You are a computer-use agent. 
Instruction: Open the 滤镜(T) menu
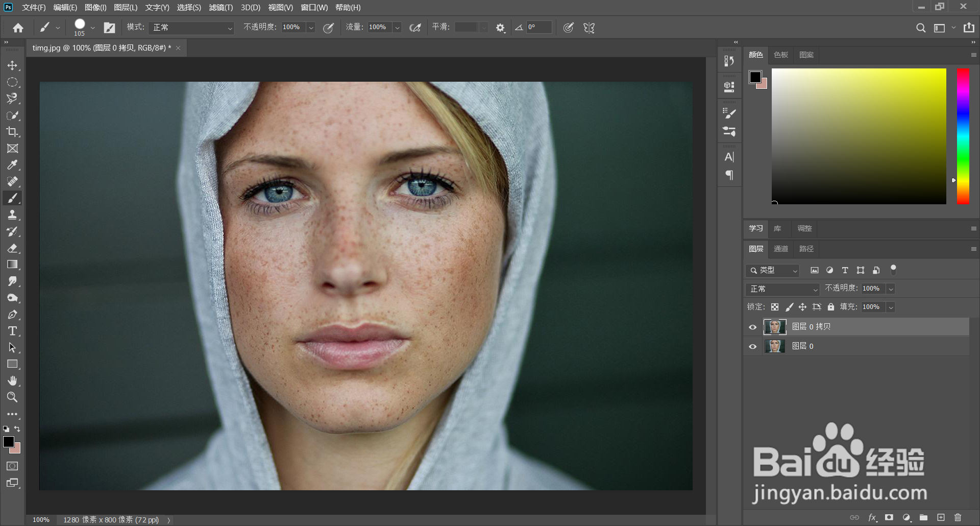tap(220, 8)
